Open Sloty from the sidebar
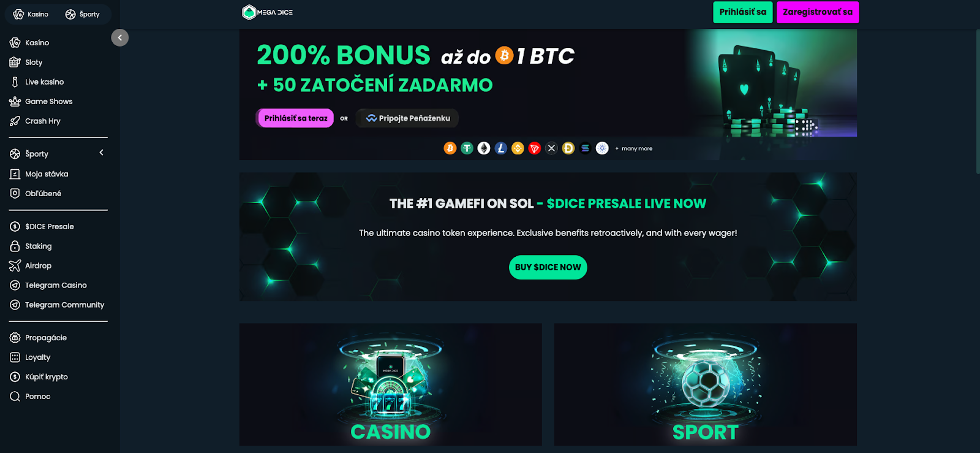The image size is (980, 453). 34,63
